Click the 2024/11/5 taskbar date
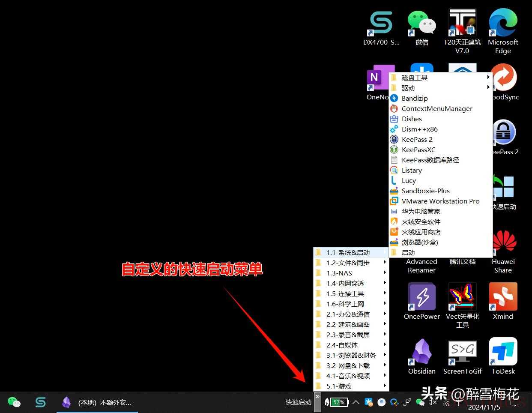This screenshot has width=532, height=413. [484, 407]
